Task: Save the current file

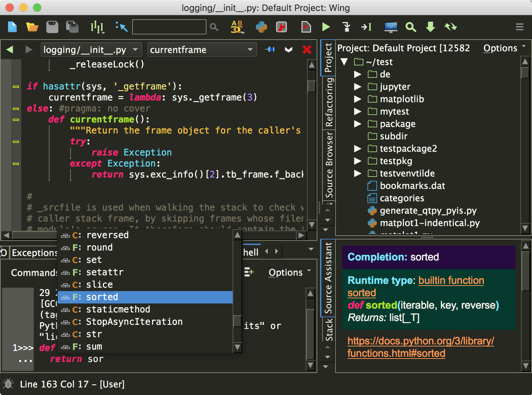Action: point(52,27)
